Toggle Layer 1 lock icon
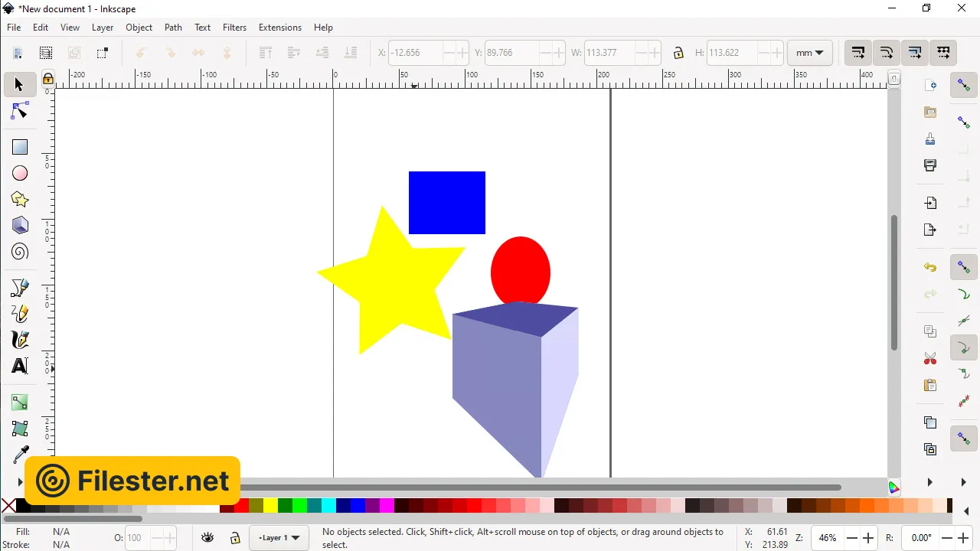The image size is (980, 551). pos(235,538)
